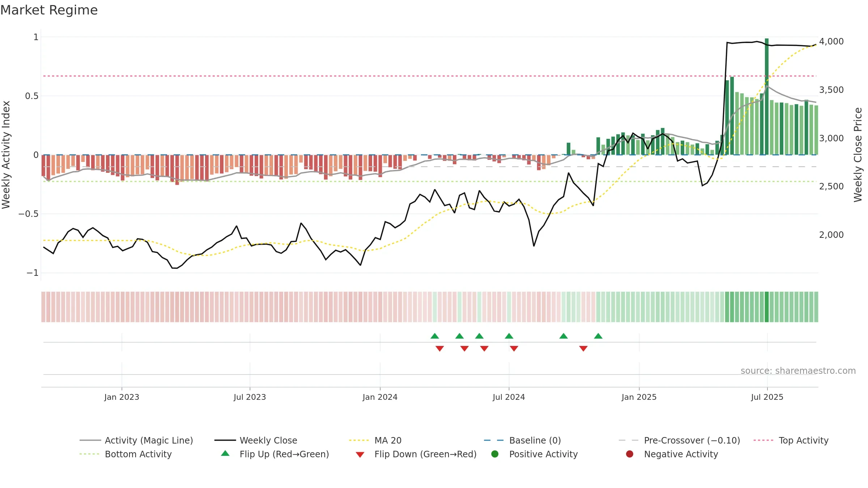Click the −0.5 activity axis tick label
This screenshot has height=488, width=868.
[x=29, y=214]
